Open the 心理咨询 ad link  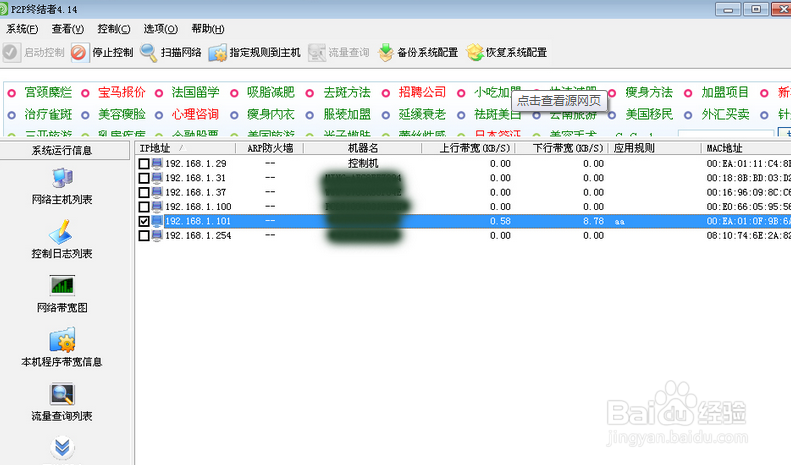195,114
